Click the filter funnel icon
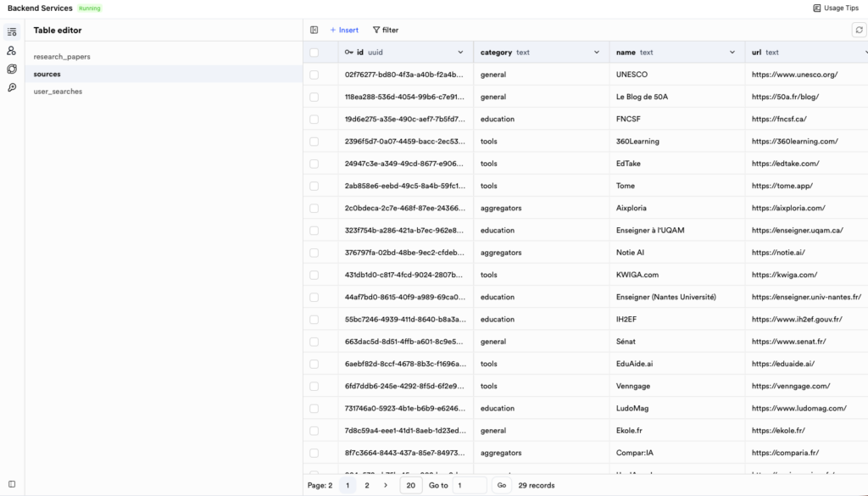The image size is (868, 496). (376, 30)
